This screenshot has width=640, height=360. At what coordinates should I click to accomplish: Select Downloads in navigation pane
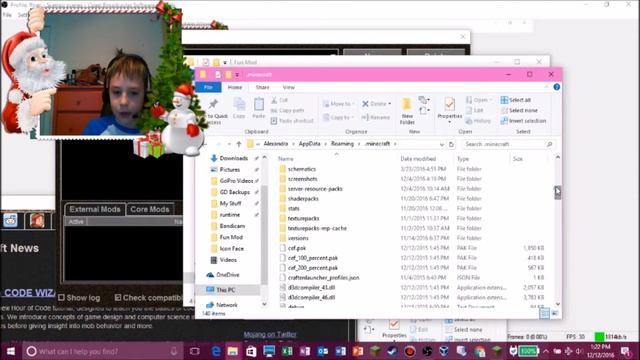pyautogui.click(x=233, y=158)
